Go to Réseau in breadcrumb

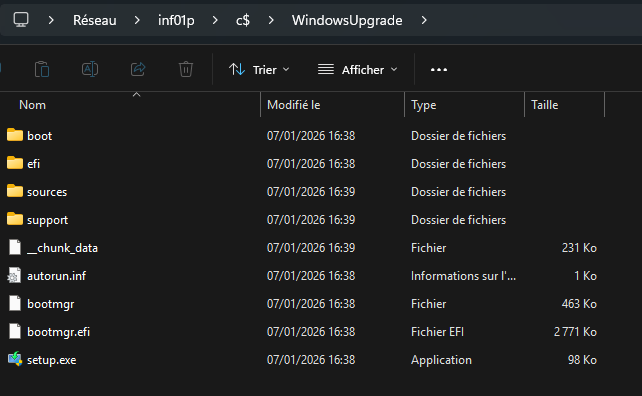[95, 20]
